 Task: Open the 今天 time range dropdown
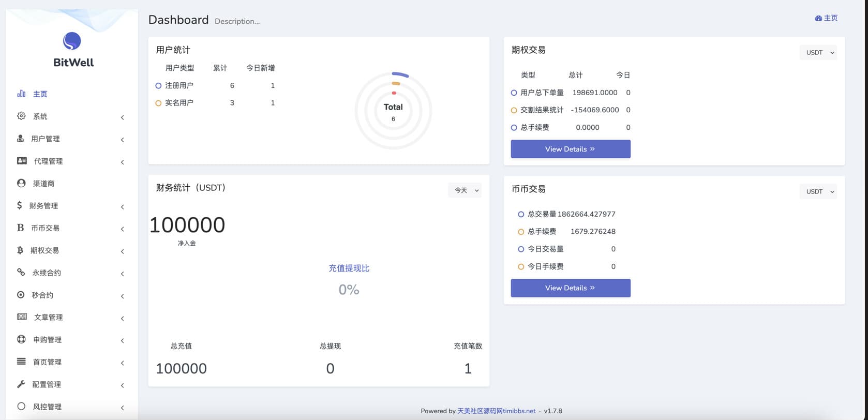pos(465,190)
